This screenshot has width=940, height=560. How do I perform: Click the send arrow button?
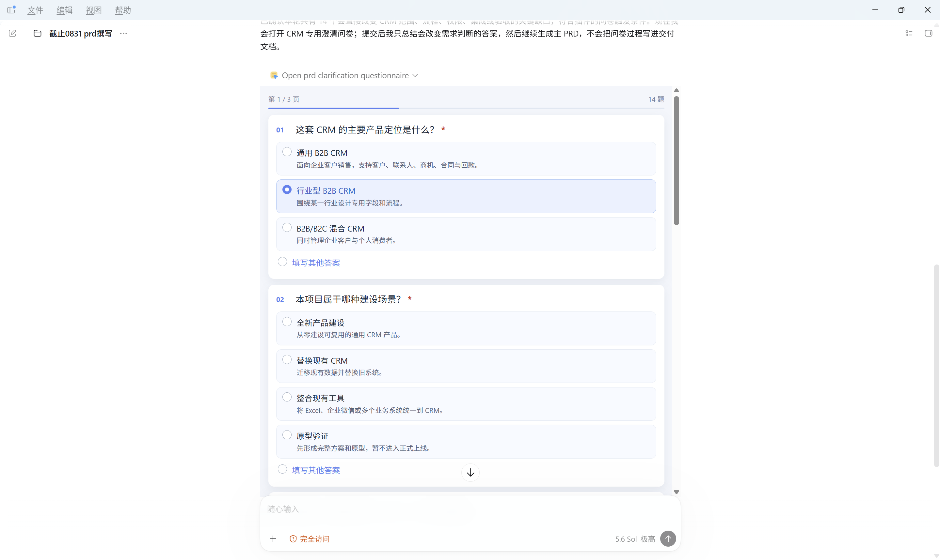(668, 538)
